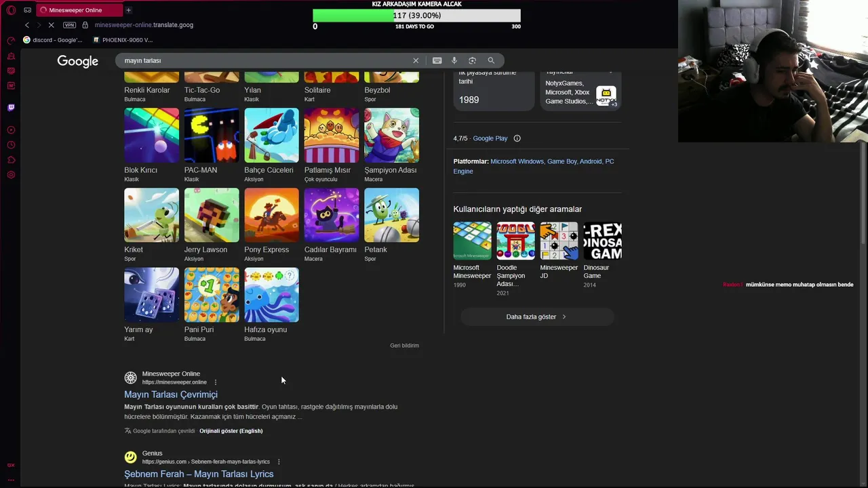View site security lock info
Screen dimensions: 868x488
(85, 25)
